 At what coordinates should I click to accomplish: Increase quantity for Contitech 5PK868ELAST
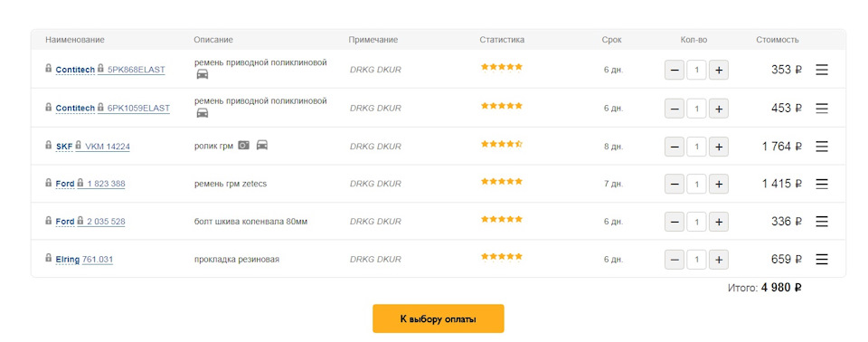[x=719, y=70]
